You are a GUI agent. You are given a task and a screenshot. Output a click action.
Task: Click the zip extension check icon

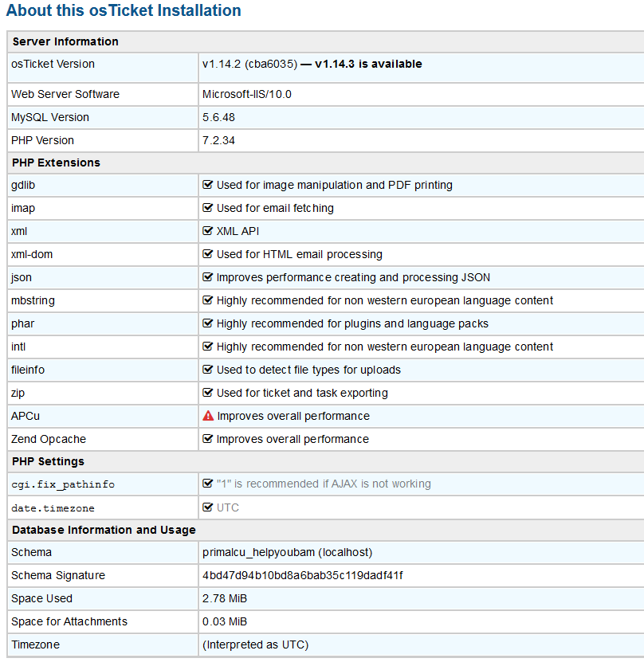pyautogui.click(x=208, y=393)
